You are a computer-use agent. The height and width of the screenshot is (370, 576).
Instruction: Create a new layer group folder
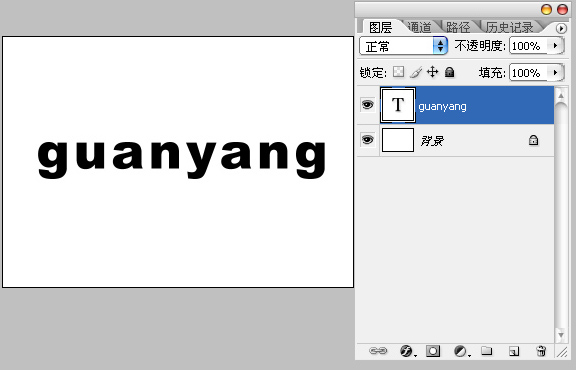[487, 351]
